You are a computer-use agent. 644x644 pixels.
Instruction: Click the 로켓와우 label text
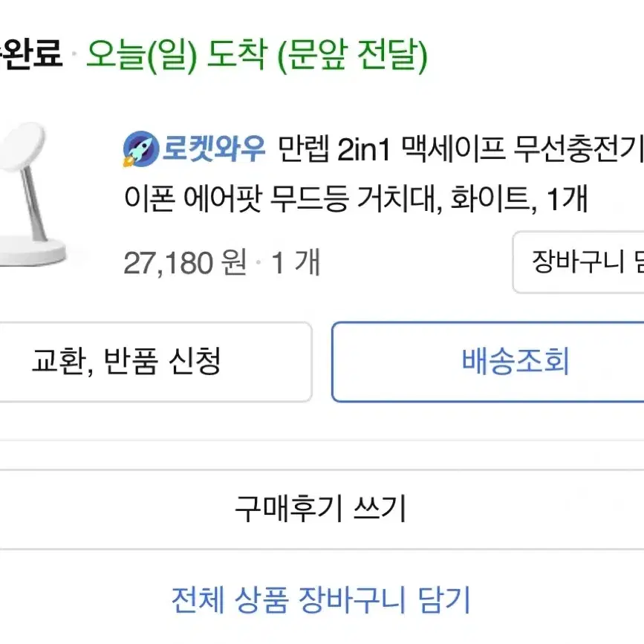click(x=214, y=149)
